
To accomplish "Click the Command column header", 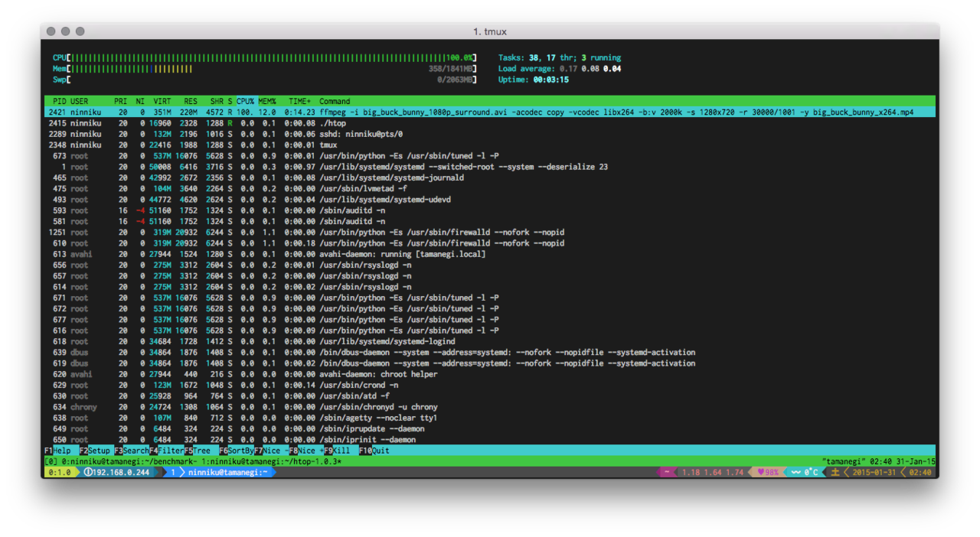I will [x=335, y=101].
